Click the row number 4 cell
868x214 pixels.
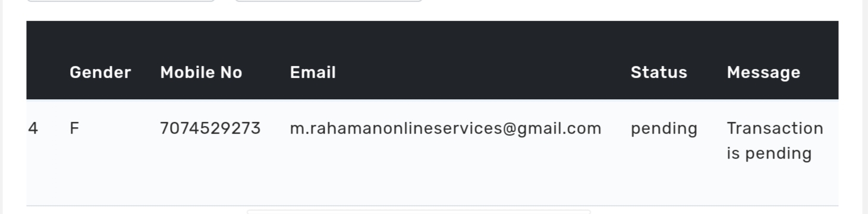[33, 128]
